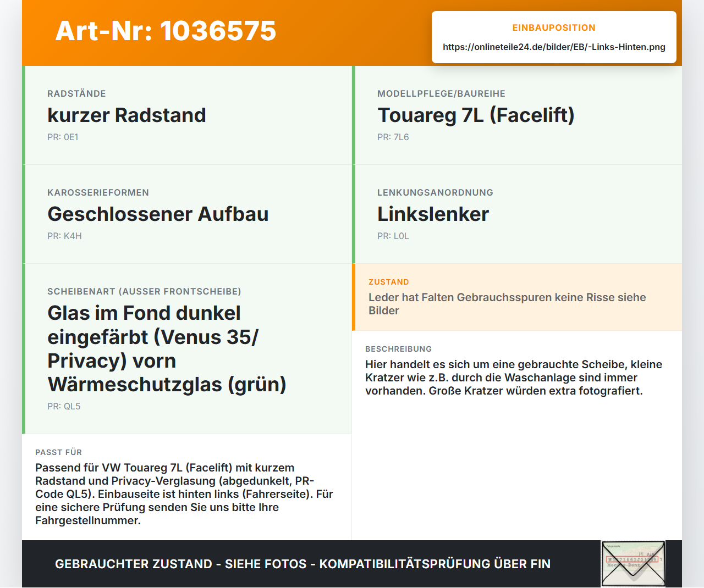Click the RADSTÄNDE label

[76, 93]
